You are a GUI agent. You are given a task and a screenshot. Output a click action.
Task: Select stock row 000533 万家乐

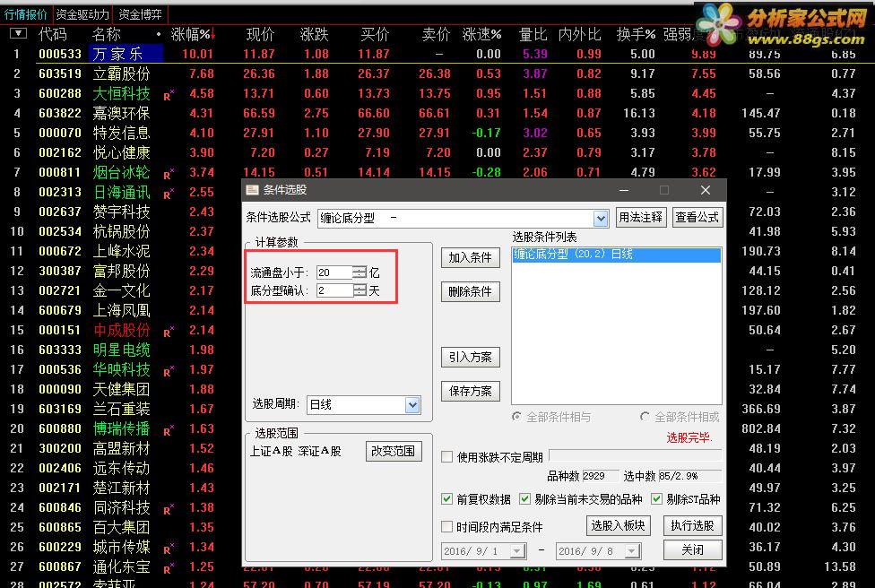[x=436, y=54]
